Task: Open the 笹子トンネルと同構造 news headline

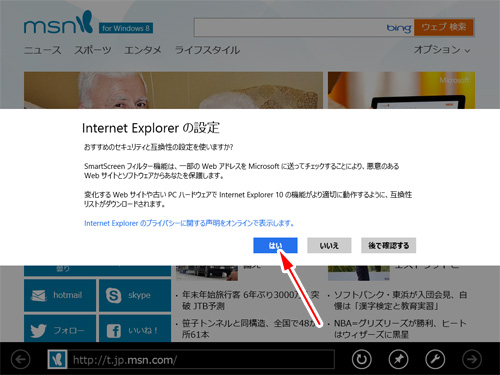Action: tap(250, 329)
